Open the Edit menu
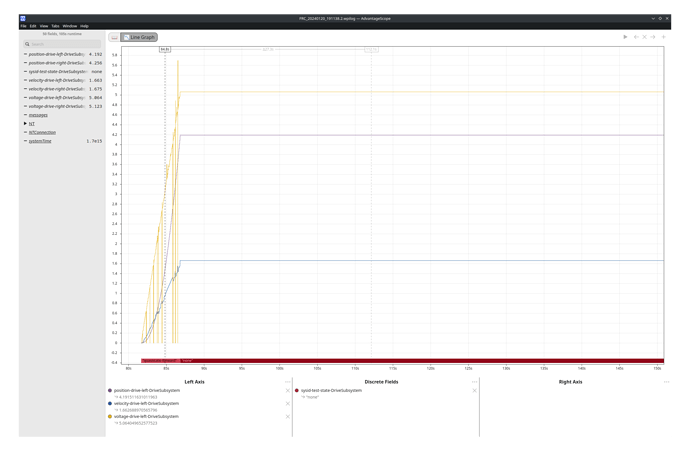Screen dimensions: 690x459 [33, 26]
